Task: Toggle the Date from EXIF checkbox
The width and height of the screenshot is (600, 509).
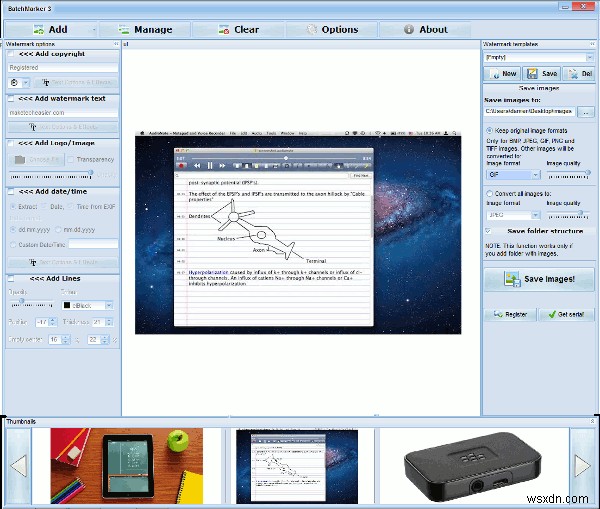Action: [x=45, y=207]
